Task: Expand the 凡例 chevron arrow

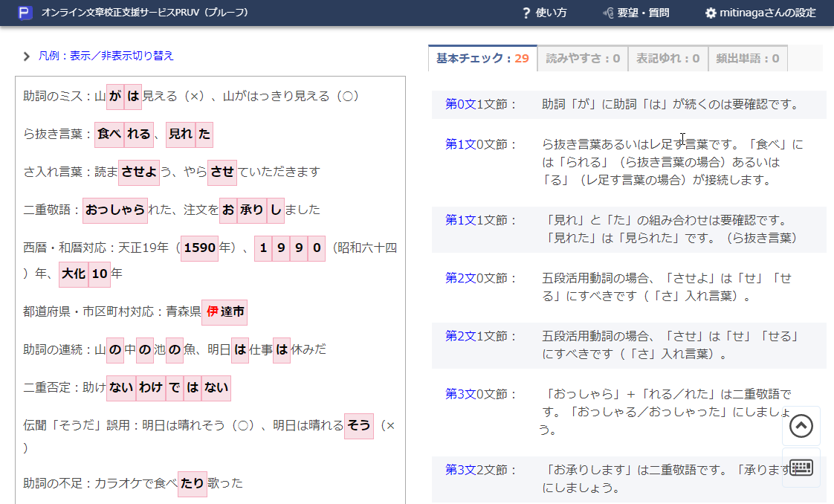Action: (27, 56)
